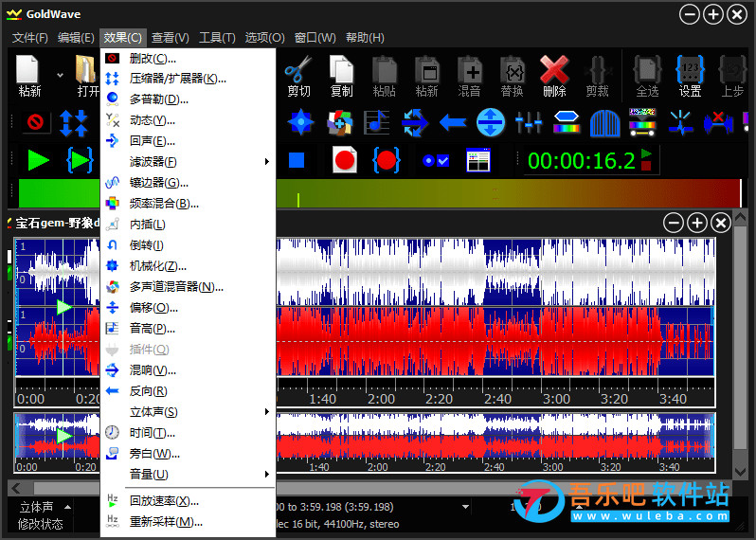The width and height of the screenshot is (756, 540).
Task: Click the 00:00:16.2 time display
Action: 581,160
